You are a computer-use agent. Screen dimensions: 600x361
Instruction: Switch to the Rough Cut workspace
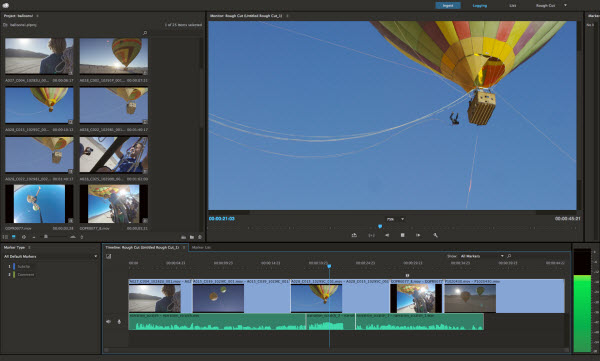pos(545,5)
